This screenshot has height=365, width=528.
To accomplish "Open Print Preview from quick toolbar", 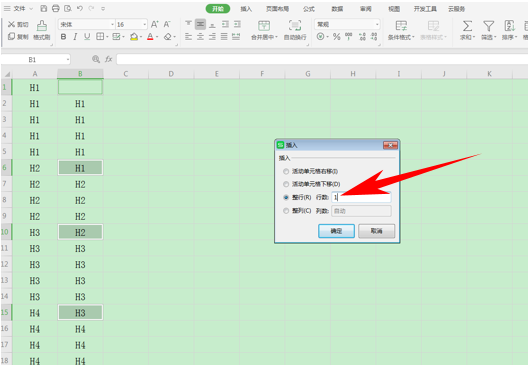I will point(68,9).
